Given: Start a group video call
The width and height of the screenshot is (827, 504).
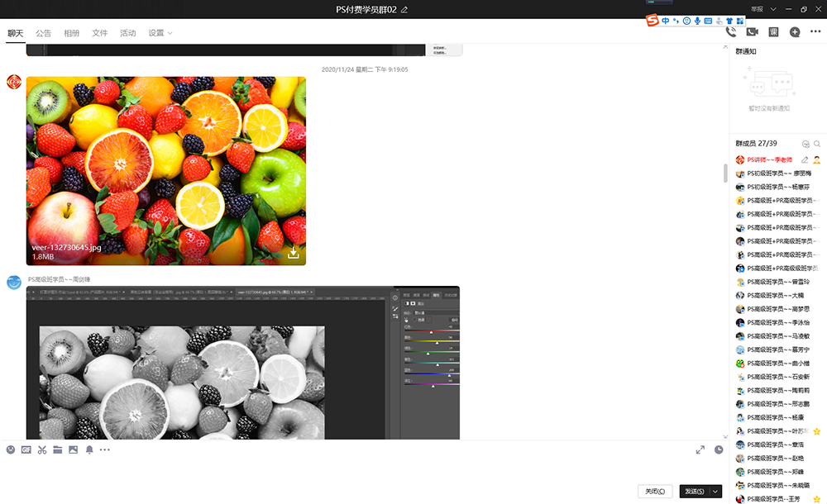Looking at the screenshot, I should [753, 32].
